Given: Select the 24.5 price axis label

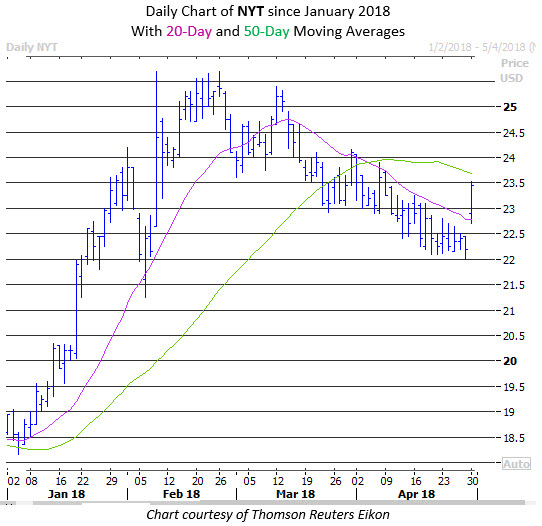Looking at the screenshot, I should (513, 133).
